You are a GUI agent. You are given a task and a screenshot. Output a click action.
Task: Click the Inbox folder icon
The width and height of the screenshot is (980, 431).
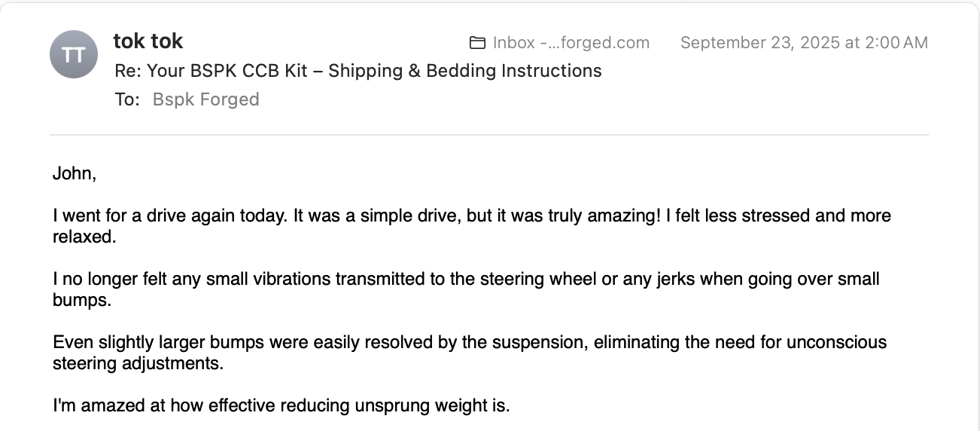point(477,43)
